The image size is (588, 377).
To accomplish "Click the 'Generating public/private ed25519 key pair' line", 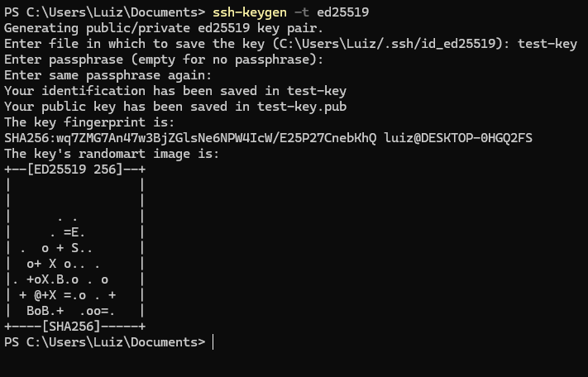I will (164, 28).
